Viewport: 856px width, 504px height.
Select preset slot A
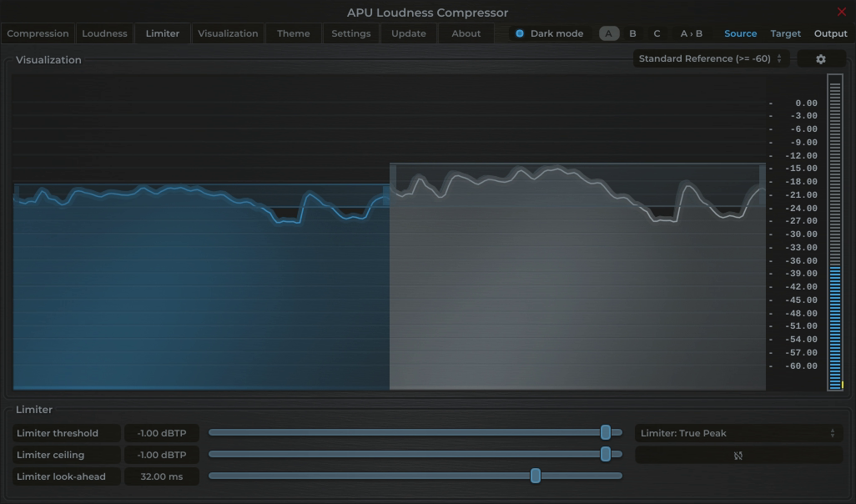pyautogui.click(x=607, y=33)
